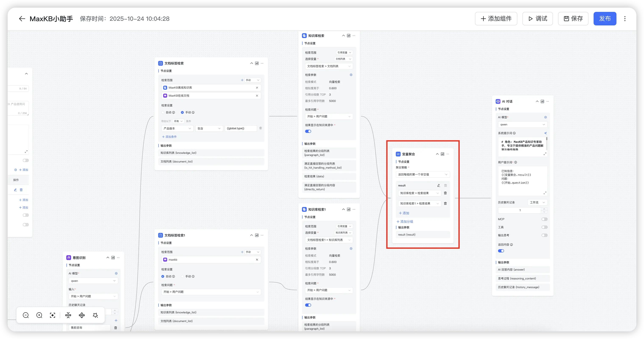Click the 发布 button
This screenshot has width=644, height=339.
click(x=605, y=19)
